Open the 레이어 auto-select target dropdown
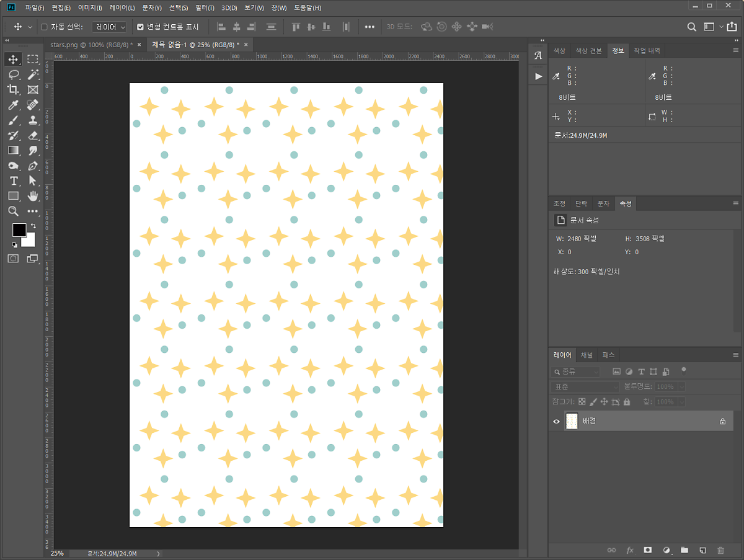The width and height of the screenshot is (744, 560). (x=110, y=27)
